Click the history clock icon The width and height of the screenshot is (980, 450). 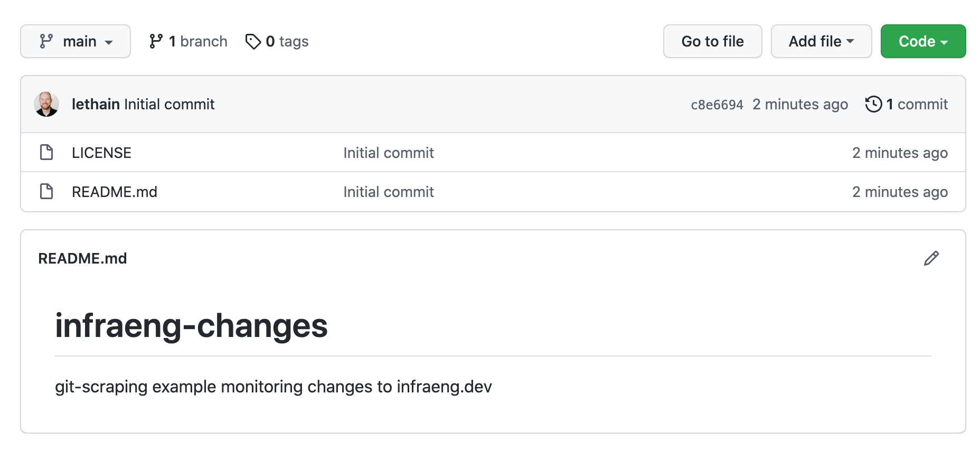pyautogui.click(x=873, y=104)
